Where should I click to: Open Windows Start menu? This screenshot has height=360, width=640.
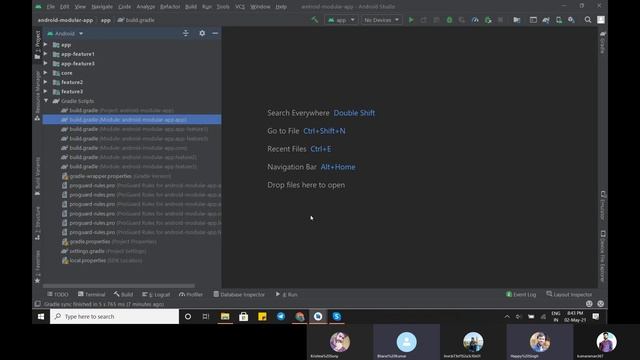41,316
